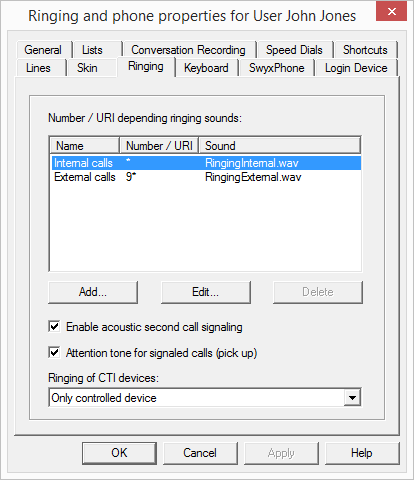The image size is (414, 480).
Task: Close the ringing properties dialog
Action: [391, 12]
